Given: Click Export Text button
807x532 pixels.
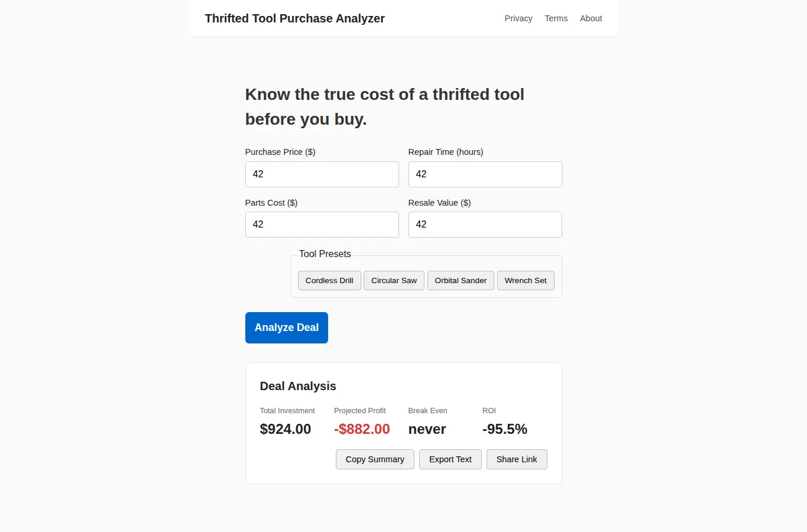Looking at the screenshot, I should (x=451, y=459).
